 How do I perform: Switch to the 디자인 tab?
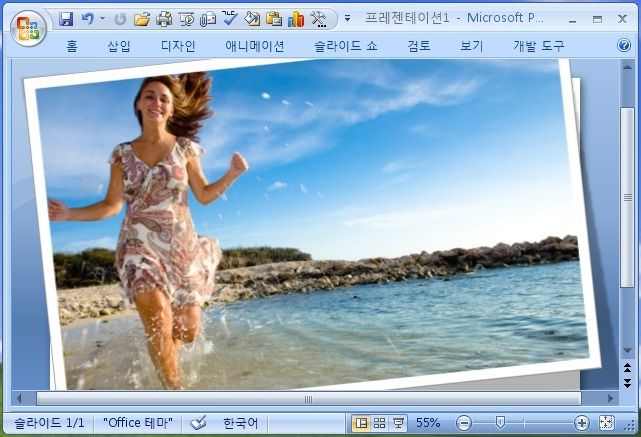tap(178, 46)
